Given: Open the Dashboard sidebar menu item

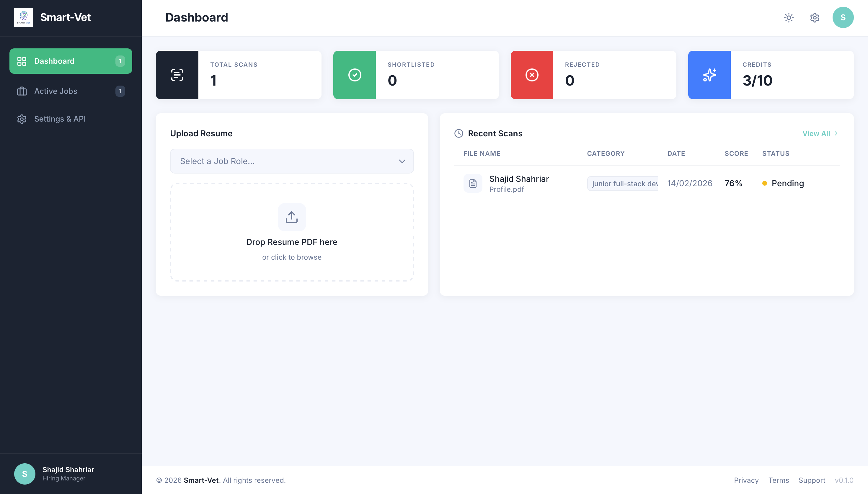Looking at the screenshot, I should pyautogui.click(x=71, y=61).
